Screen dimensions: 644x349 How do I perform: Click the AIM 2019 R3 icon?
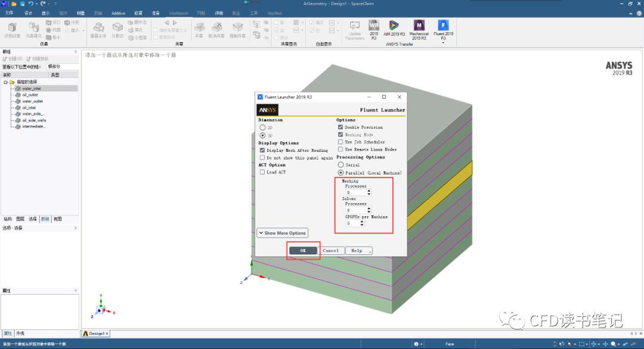(x=394, y=26)
